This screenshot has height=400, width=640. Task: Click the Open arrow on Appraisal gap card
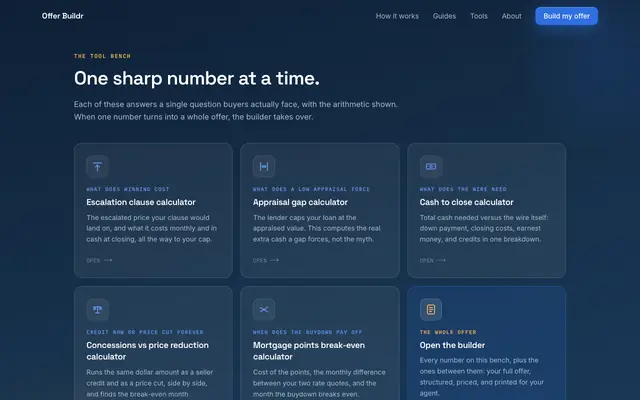pos(275,260)
